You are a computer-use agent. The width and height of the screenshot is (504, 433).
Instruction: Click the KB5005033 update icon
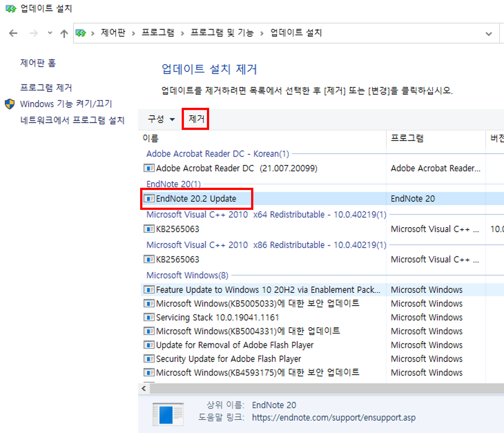(x=149, y=304)
